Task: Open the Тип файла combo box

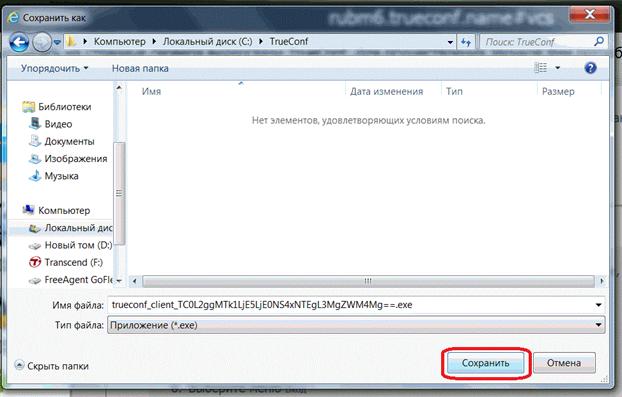Action: pos(356,325)
